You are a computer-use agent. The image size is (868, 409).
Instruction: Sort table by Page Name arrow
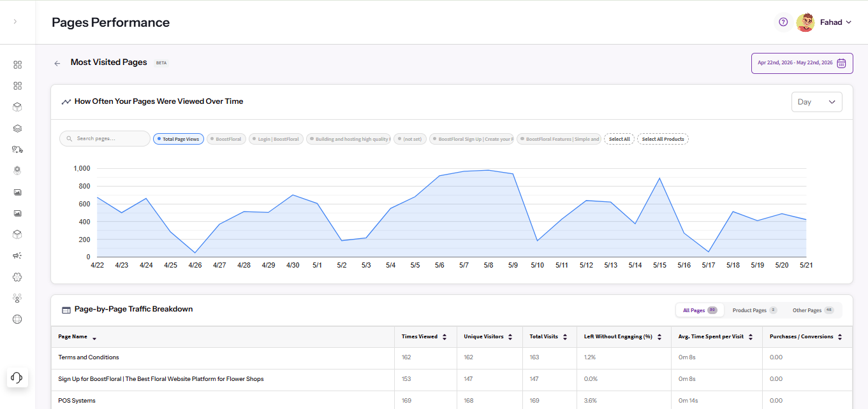(x=94, y=338)
